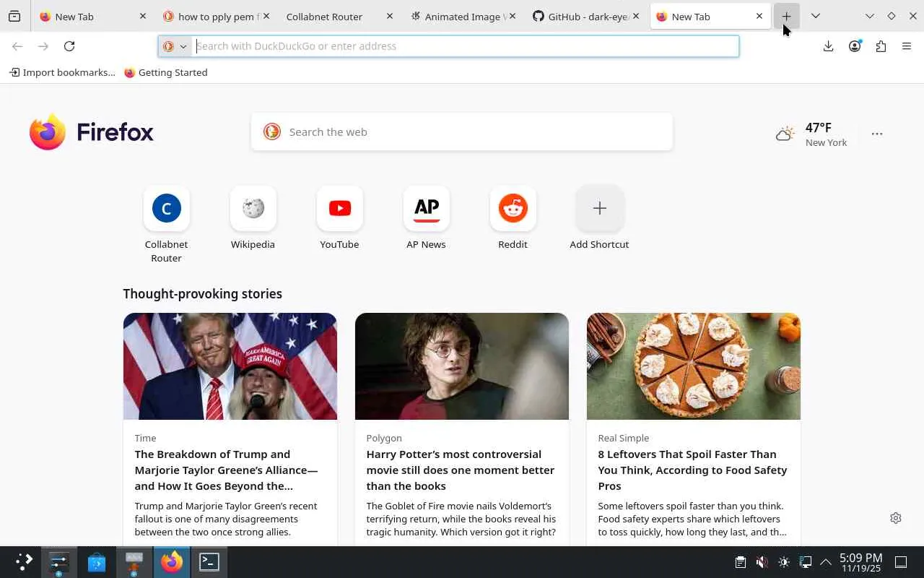The height and width of the screenshot is (578, 924).
Task: Close the active New Tab tab
Action: [759, 16]
